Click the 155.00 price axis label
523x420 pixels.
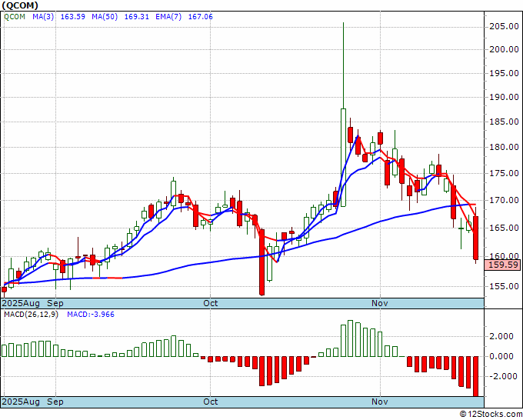504,286
